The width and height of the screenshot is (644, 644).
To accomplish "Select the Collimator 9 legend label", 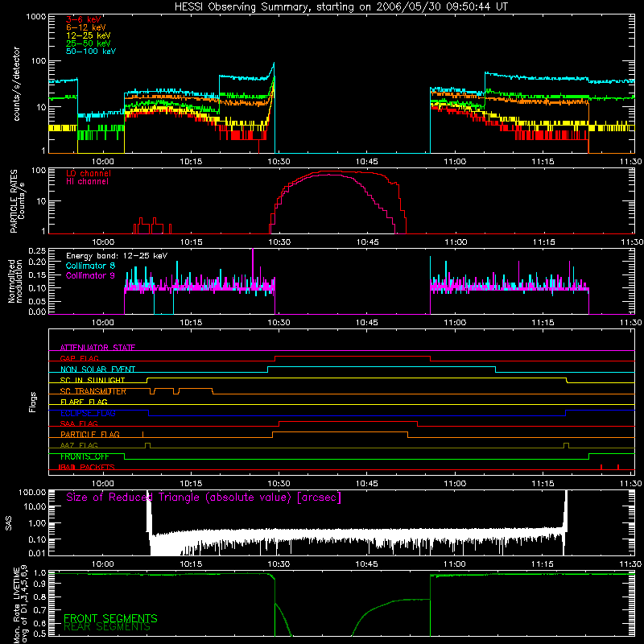I will (90, 275).
